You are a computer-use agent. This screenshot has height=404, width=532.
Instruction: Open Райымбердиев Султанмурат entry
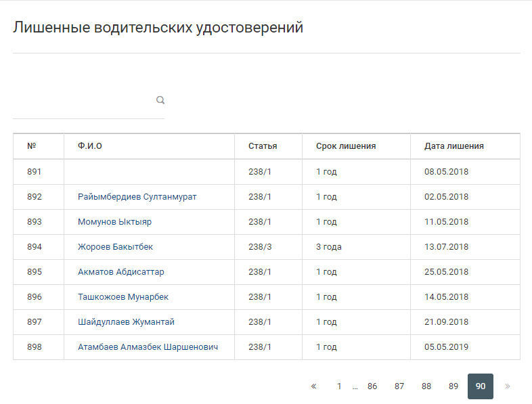pyautogui.click(x=137, y=197)
